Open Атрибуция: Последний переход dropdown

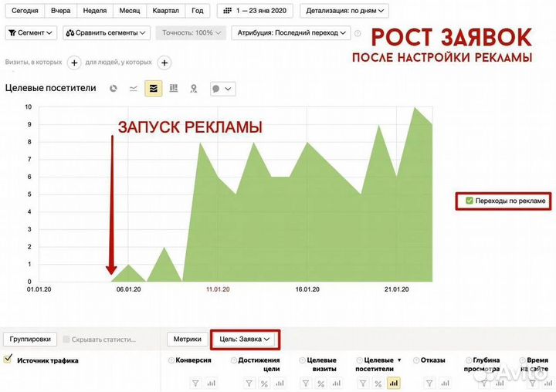pyautogui.click(x=291, y=33)
